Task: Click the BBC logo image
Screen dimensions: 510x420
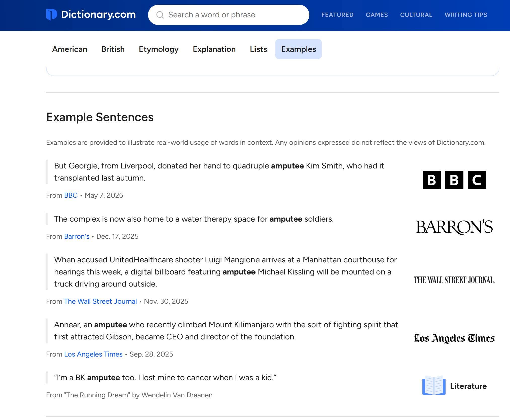Action: coord(454,180)
